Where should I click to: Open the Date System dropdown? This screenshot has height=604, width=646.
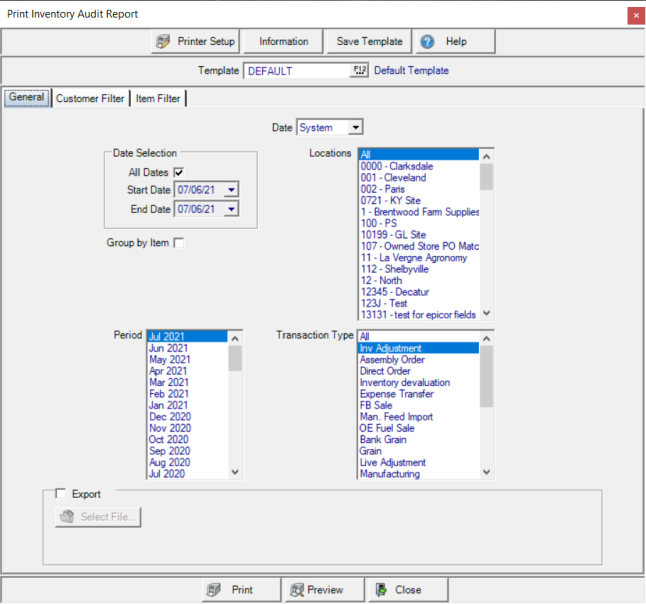tap(355, 128)
